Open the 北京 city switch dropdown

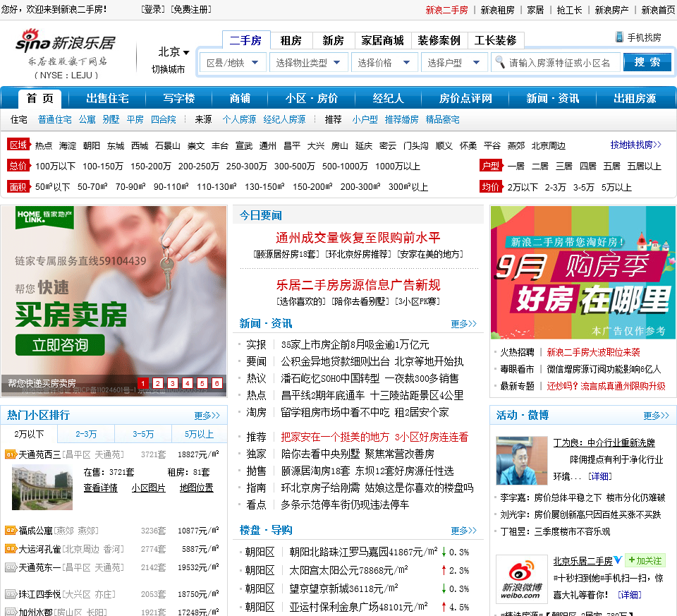click(x=173, y=52)
